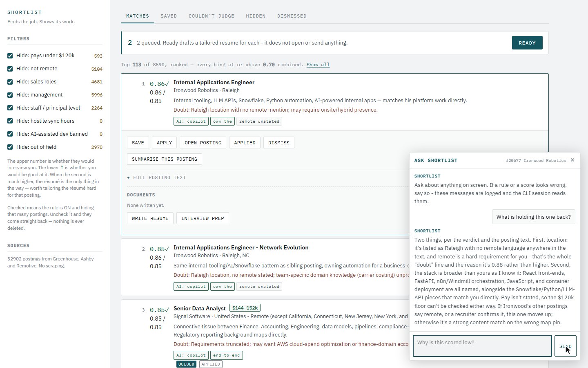Viewport: 588px width, 368px height.
Task: Click the Shortlist title in the sidebar
Action: point(24,12)
